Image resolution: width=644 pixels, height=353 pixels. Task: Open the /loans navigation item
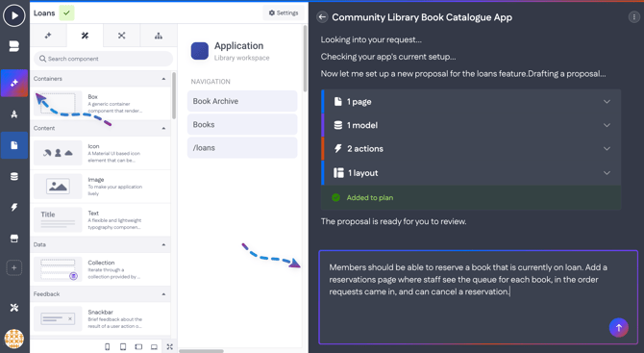242,148
